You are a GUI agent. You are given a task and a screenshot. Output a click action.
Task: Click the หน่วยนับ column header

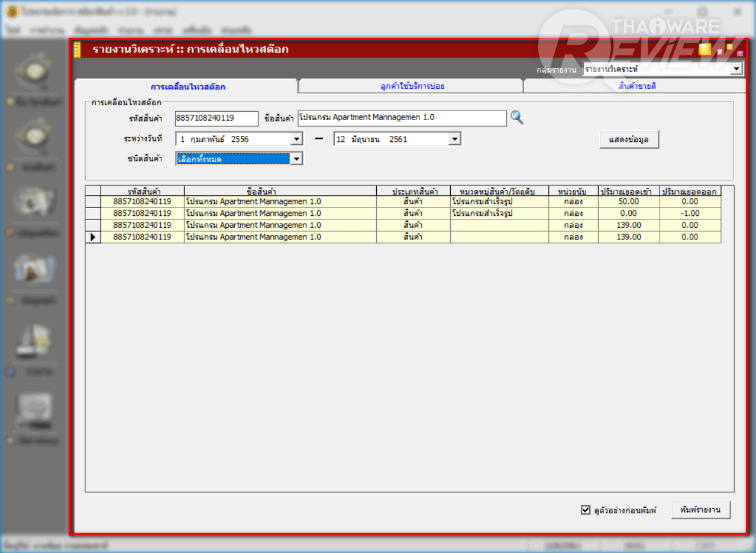pos(573,191)
